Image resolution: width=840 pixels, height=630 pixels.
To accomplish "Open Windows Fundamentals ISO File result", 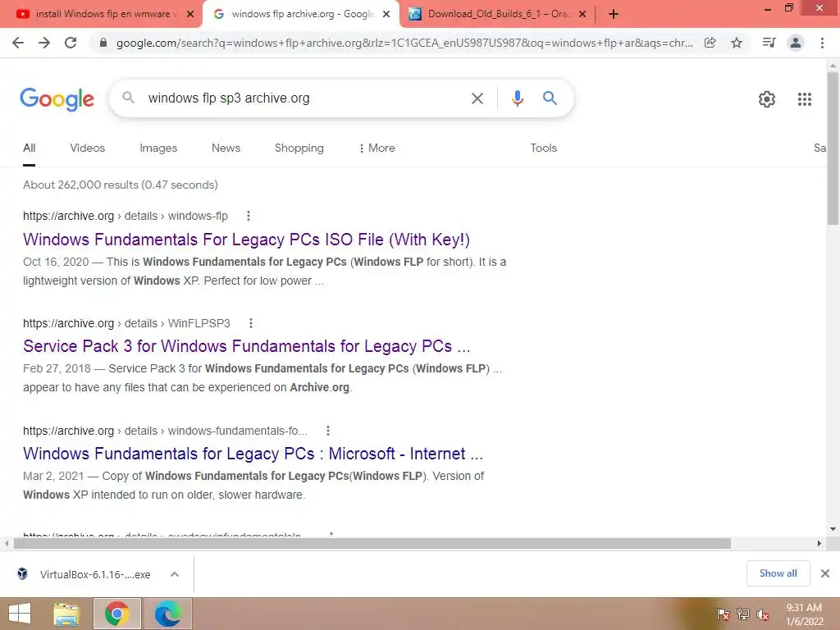I will click(246, 240).
